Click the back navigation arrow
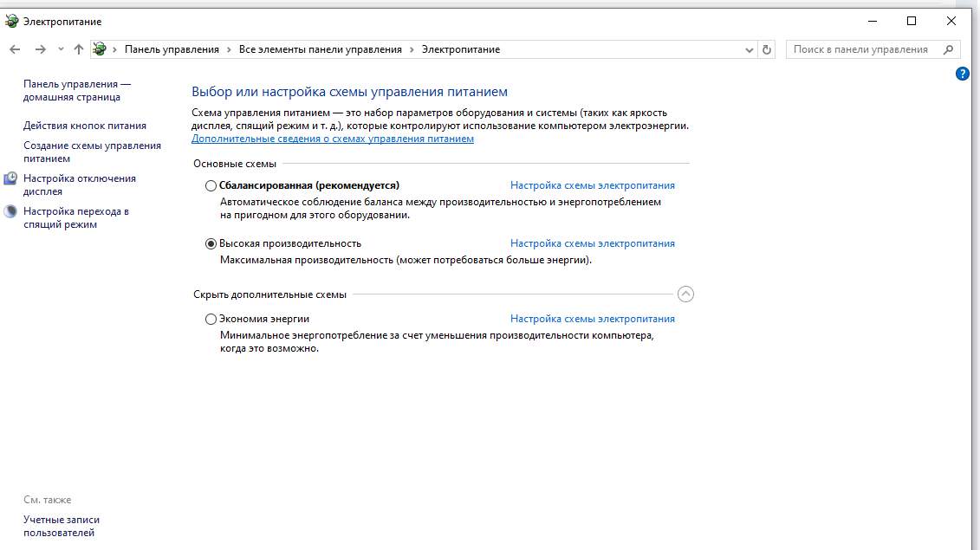The width and height of the screenshot is (980, 550). 15,49
